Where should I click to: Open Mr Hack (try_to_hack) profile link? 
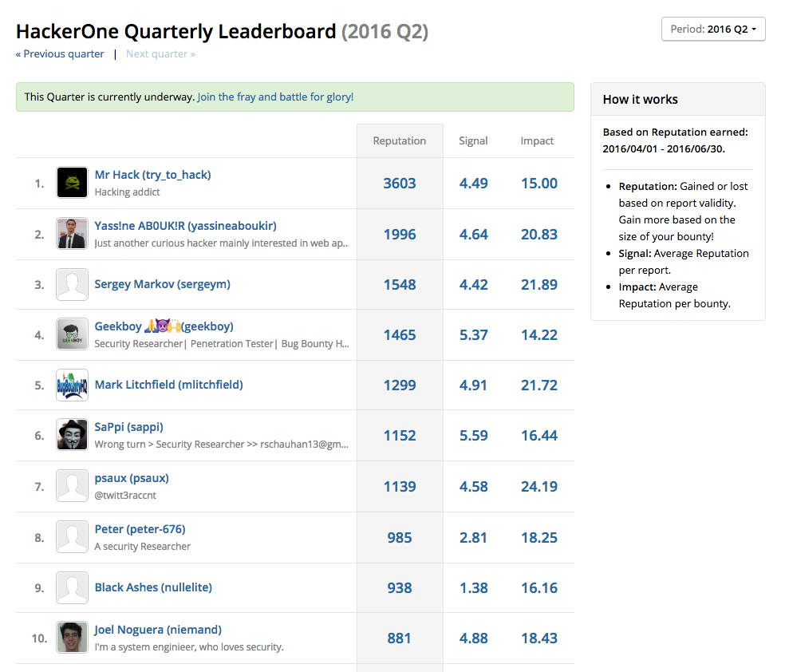pyautogui.click(x=152, y=175)
